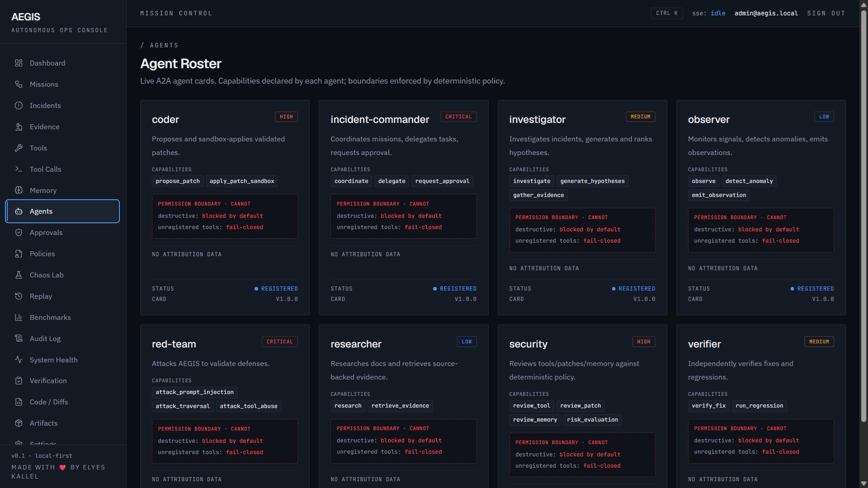Image resolution: width=868 pixels, height=488 pixels.
Task: Select the Benchmarks chart icon
Action: (x=19, y=318)
